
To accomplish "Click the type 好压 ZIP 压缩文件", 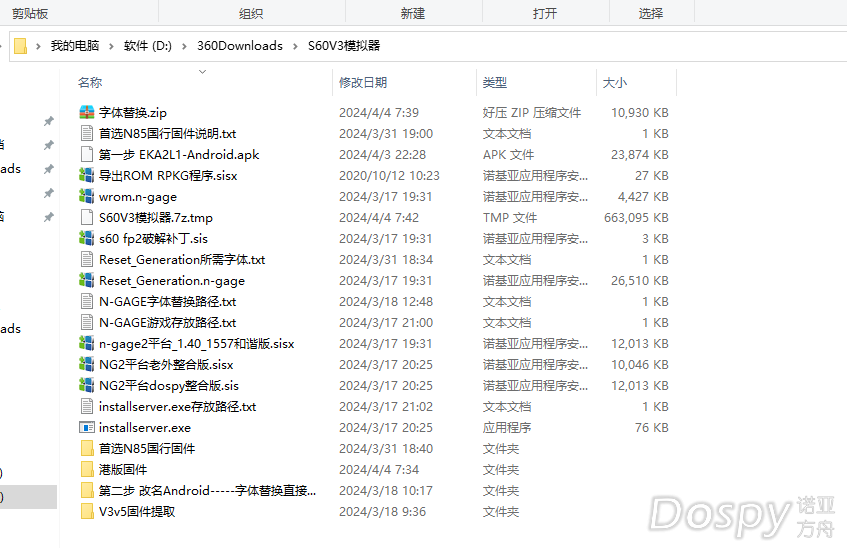I will tap(532, 112).
